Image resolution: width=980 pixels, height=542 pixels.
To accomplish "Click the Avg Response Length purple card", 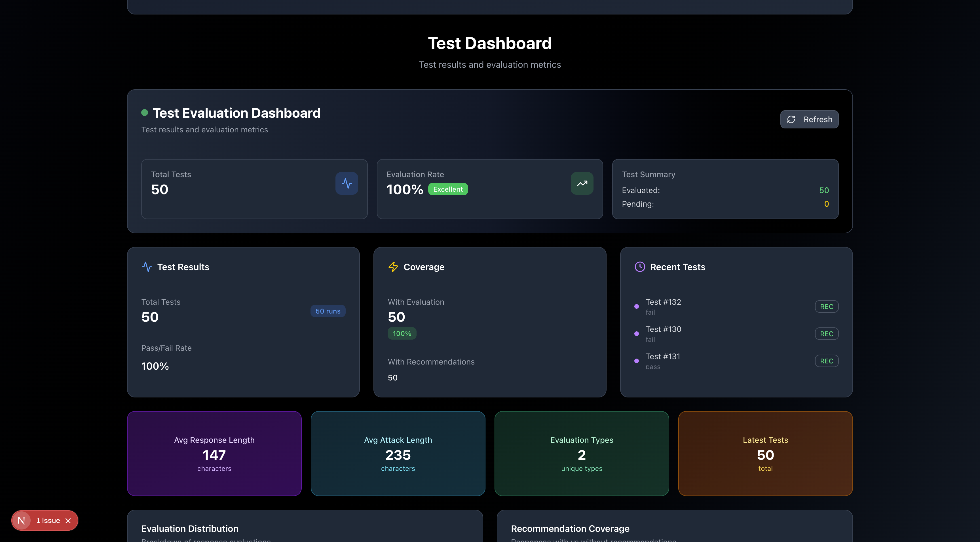I will (x=214, y=453).
